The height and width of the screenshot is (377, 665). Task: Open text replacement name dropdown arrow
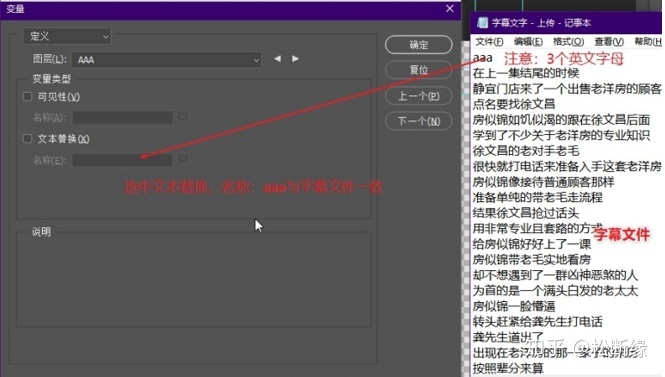[x=183, y=159]
